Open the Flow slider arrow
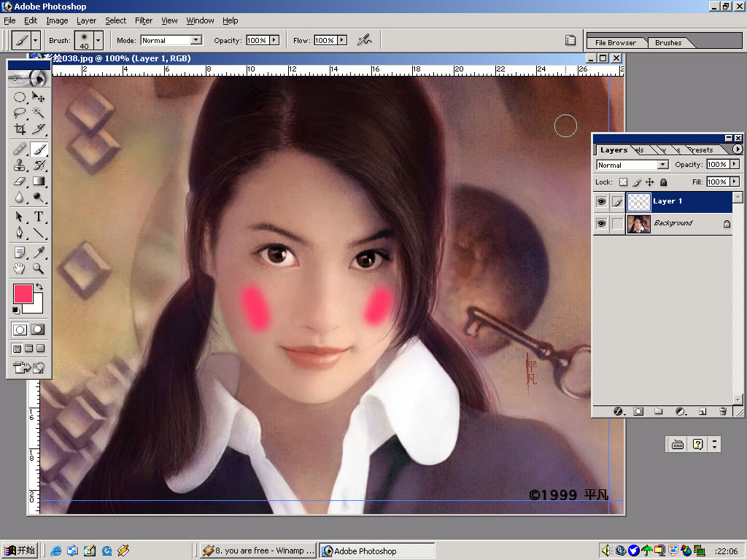Screen dimensions: 747x560 pyautogui.click(x=342, y=41)
